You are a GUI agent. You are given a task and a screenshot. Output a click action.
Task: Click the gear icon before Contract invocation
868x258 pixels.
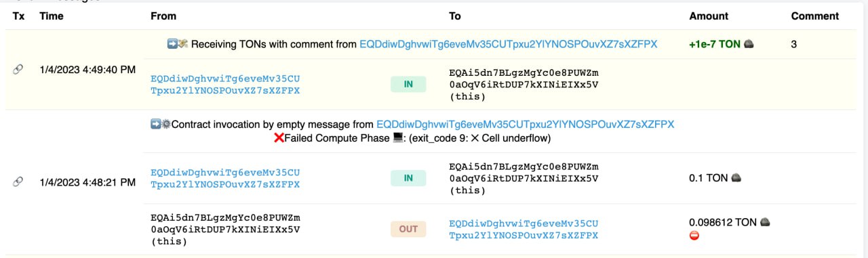(x=166, y=125)
